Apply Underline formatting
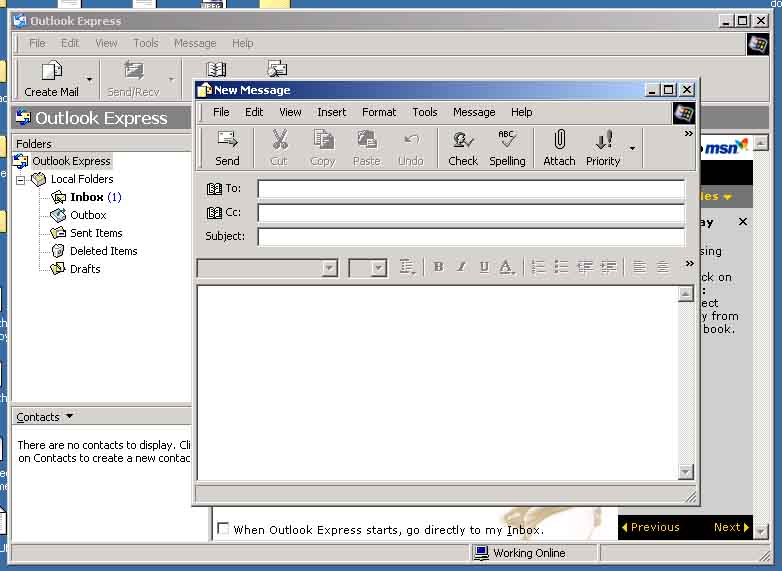The height and width of the screenshot is (571, 782). pyautogui.click(x=484, y=267)
